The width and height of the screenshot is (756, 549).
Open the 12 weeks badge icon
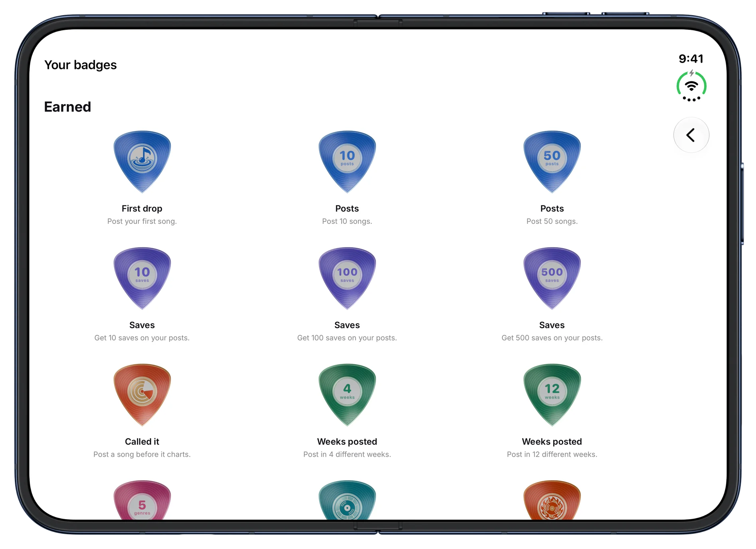click(x=552, y=395)
